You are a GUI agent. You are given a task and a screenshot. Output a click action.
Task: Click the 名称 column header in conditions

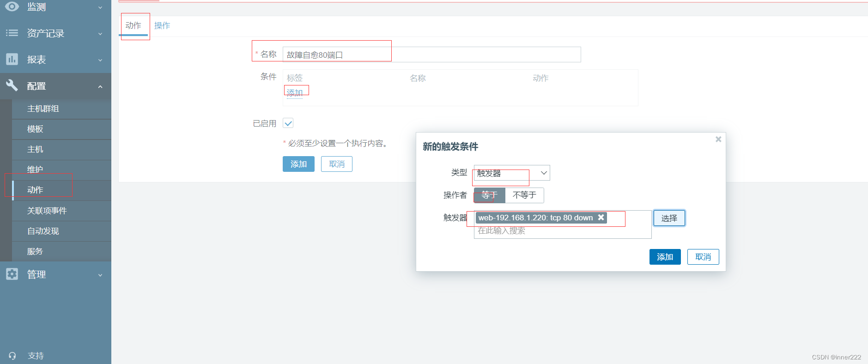click(418, 78)
